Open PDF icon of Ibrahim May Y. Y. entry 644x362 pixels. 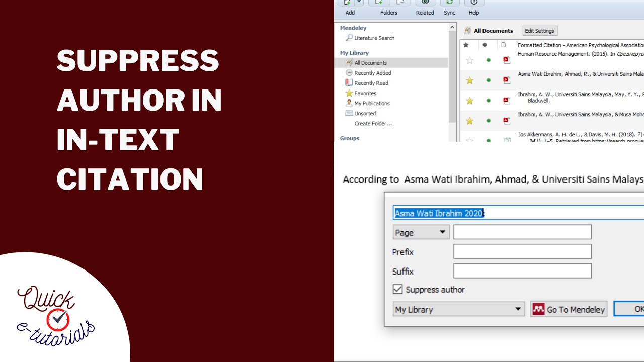coord(507,101)
